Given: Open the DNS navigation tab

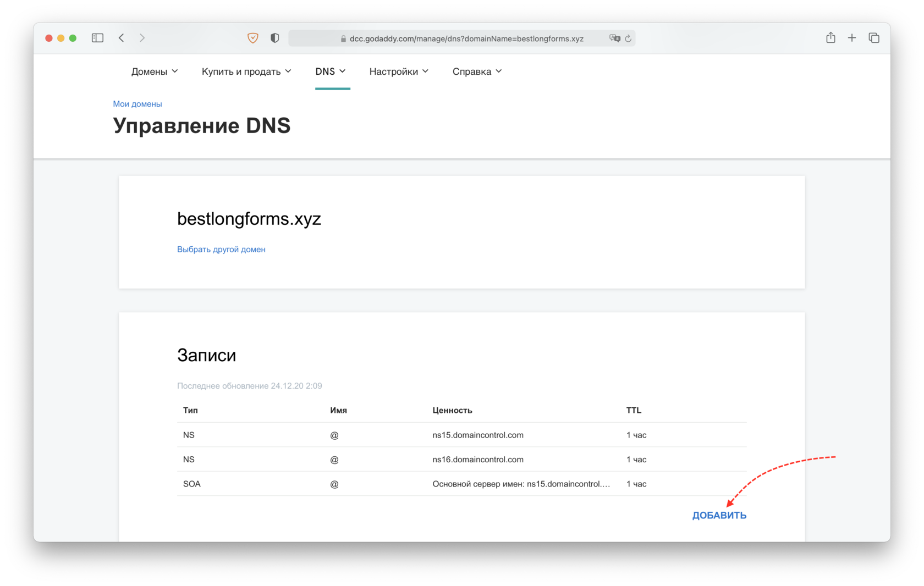Looking at the screenshot, I should [331, 71].
